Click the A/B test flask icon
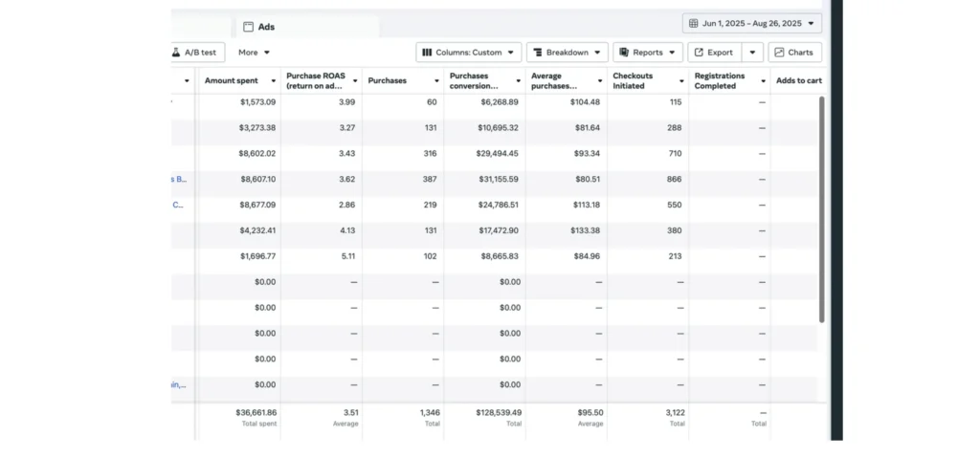Image resolution: width=980 pixels, height=457 pixels. tap(176, 53)
